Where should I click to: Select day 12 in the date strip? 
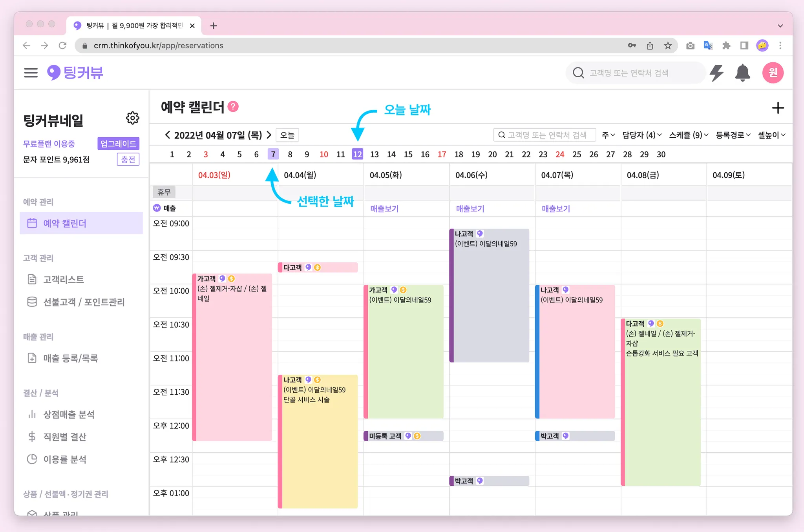click(x=357, y=154)
